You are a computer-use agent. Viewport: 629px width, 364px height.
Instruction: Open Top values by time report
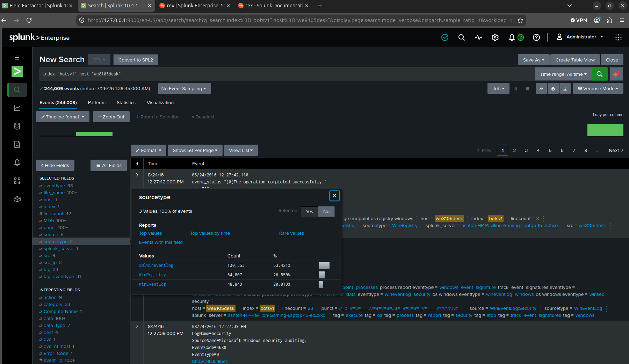(x=210, y=233)
